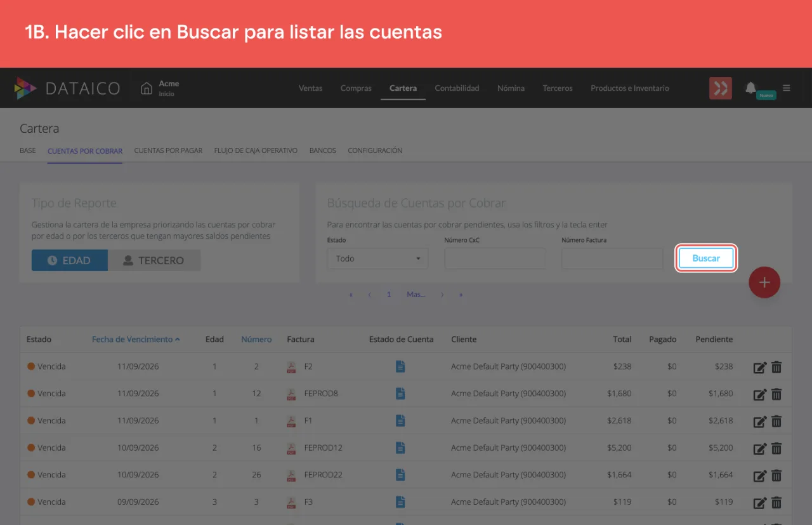The image size is (812, 525).
Task: View account statement for invoice F1
Action: (400, 421)
